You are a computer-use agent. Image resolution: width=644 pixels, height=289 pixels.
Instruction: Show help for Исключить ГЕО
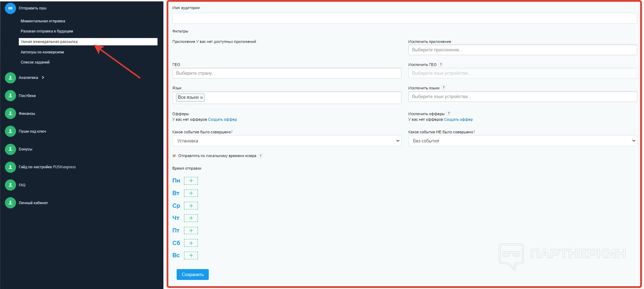[440, 64]
